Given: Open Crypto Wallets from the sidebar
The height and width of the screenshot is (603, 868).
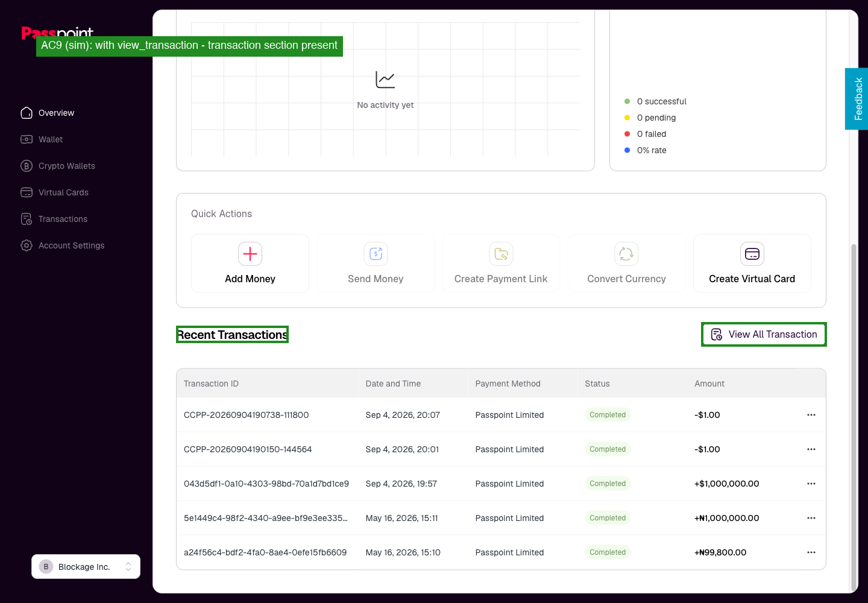Looking at the screenshot, I should point(67,166).
